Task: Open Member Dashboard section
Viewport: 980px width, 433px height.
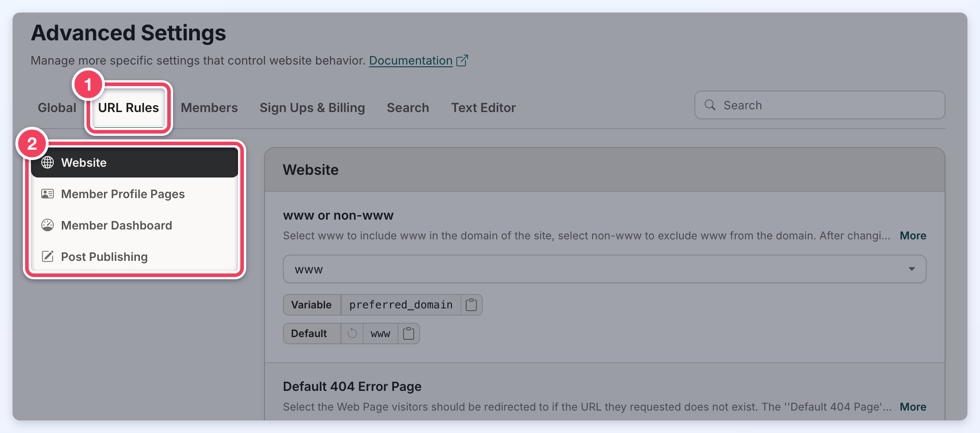Action: coord(134,225)
